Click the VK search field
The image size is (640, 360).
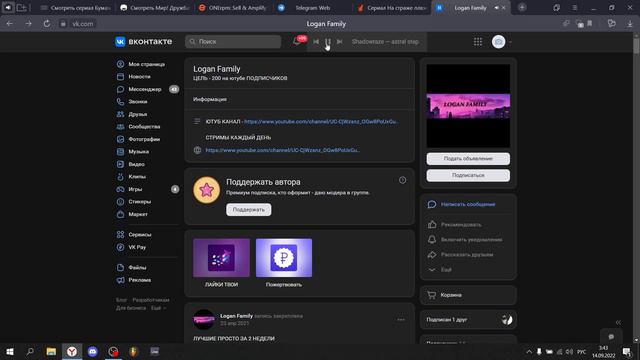233,42
